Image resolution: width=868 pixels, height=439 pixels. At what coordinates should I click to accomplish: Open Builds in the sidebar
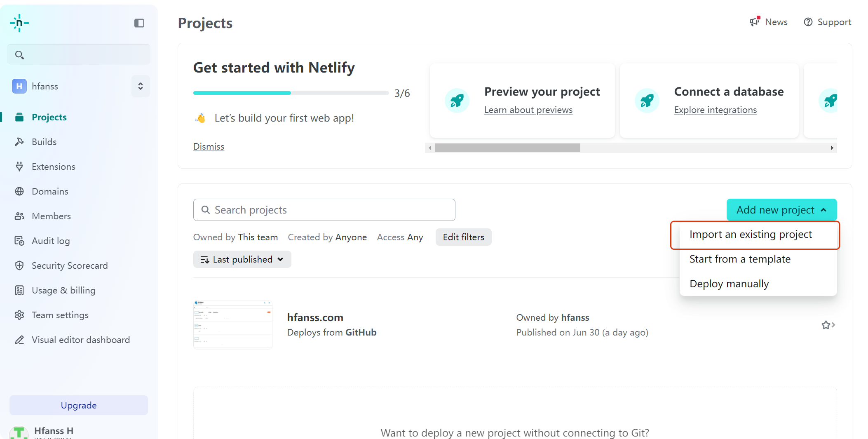tap(44, 142)
